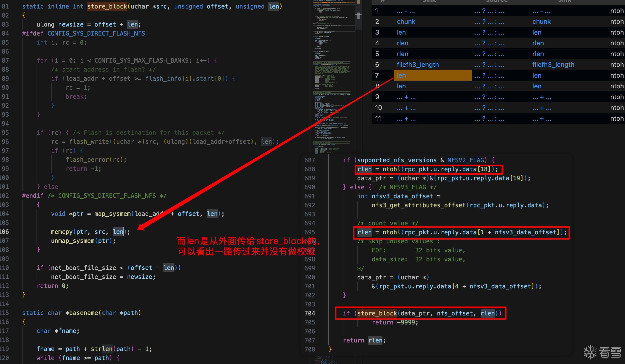Open the source link '... ? ... : ...' in row 3
The width and height of the screenshot is (625, 364).
(x=489, y=33)
